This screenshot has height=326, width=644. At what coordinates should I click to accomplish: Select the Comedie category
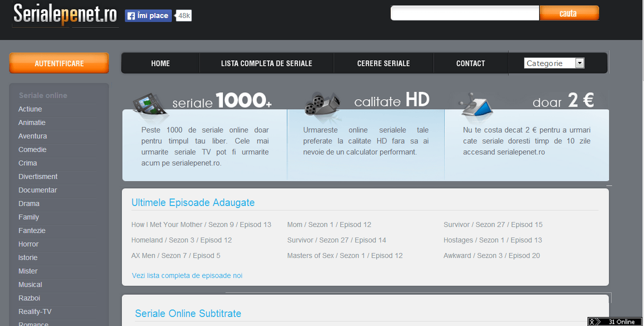tap(32, 149)
